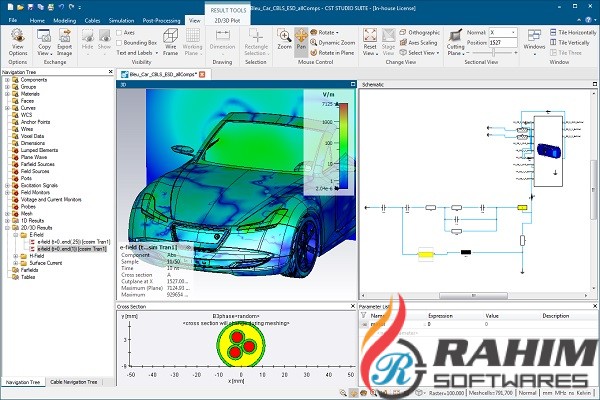The height and width of the screenshot is (400, 600).
Task: Enable the Bounding Box checkbox
Action: point(119,43)
